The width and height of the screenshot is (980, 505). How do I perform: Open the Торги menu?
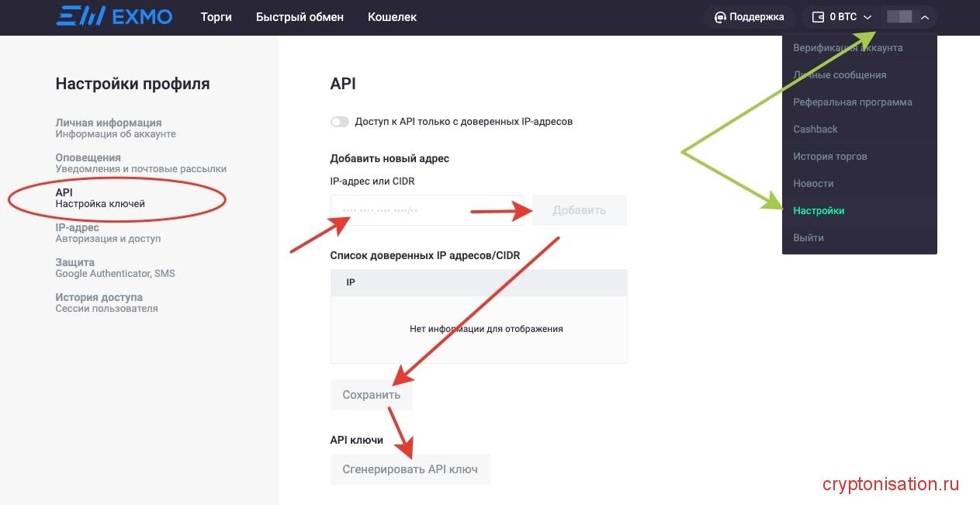(x=215, y=16)
